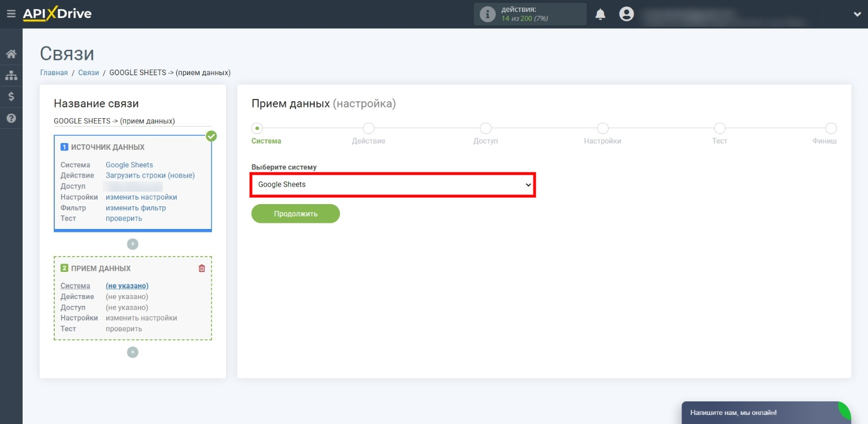Open the изменить фильтр link

point(136,207)
